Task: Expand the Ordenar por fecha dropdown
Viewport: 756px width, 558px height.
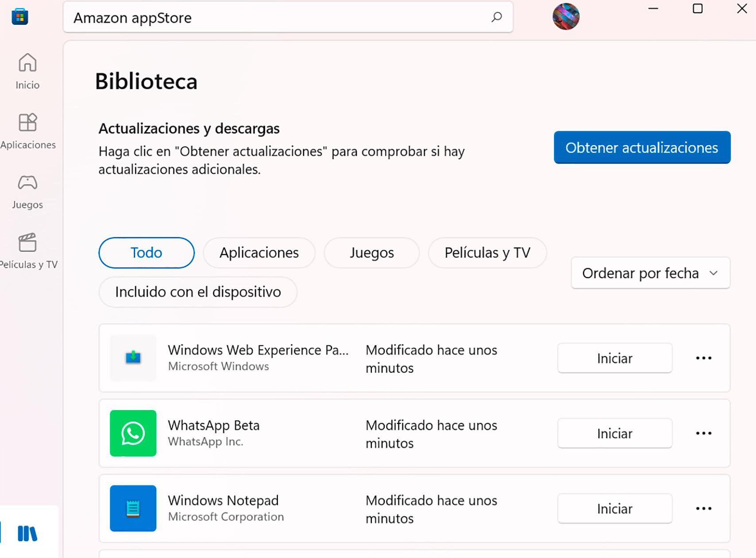Action: point(651,273)
